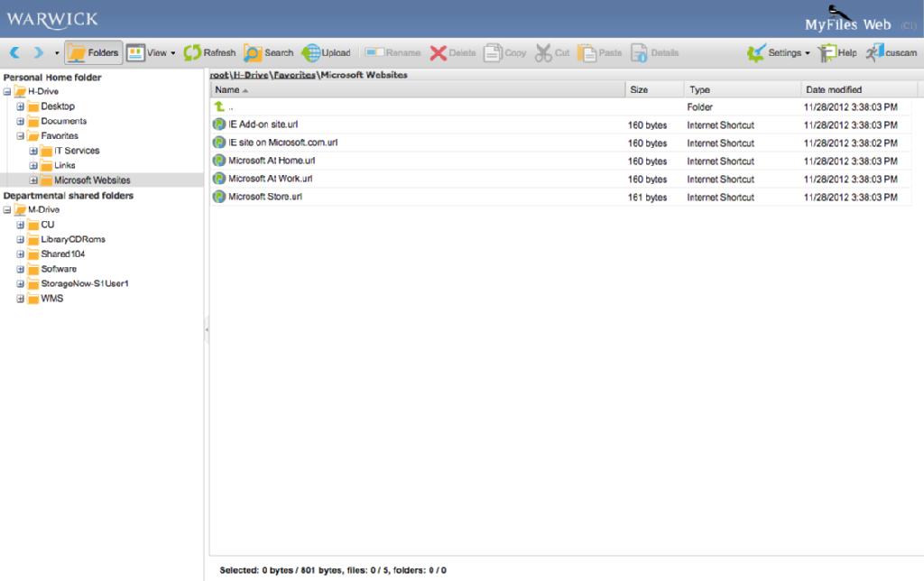Screen dimensions: 924x581
Task: Expand the Desktop folder in the tree
Action: click(x=20, y=106)
